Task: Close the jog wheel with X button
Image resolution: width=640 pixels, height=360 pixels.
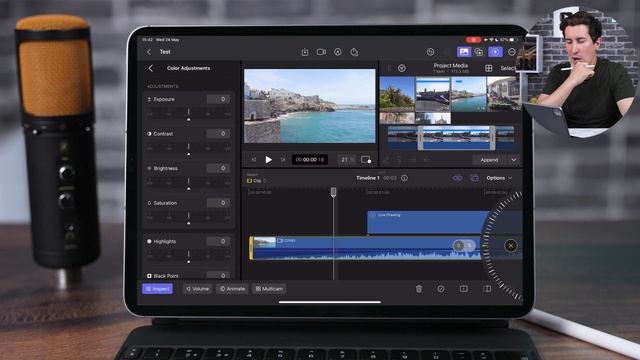Action: pos(511,246)
